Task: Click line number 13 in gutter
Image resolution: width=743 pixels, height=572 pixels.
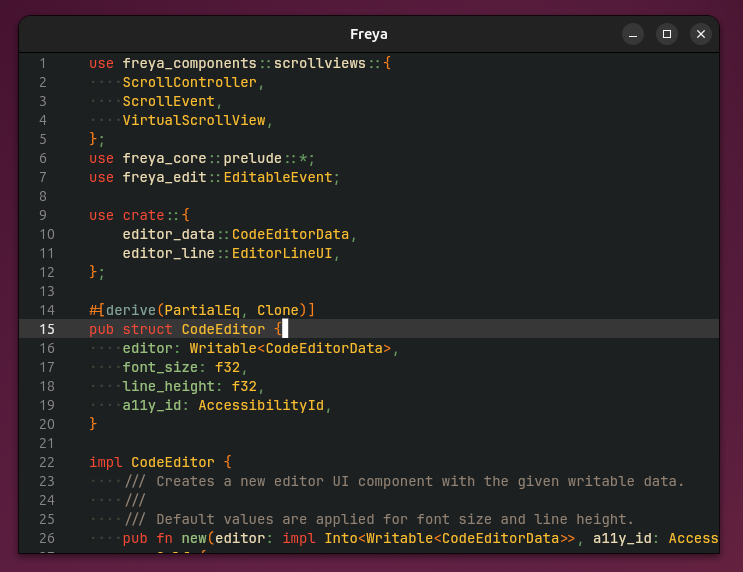Action: pos(47,291)
